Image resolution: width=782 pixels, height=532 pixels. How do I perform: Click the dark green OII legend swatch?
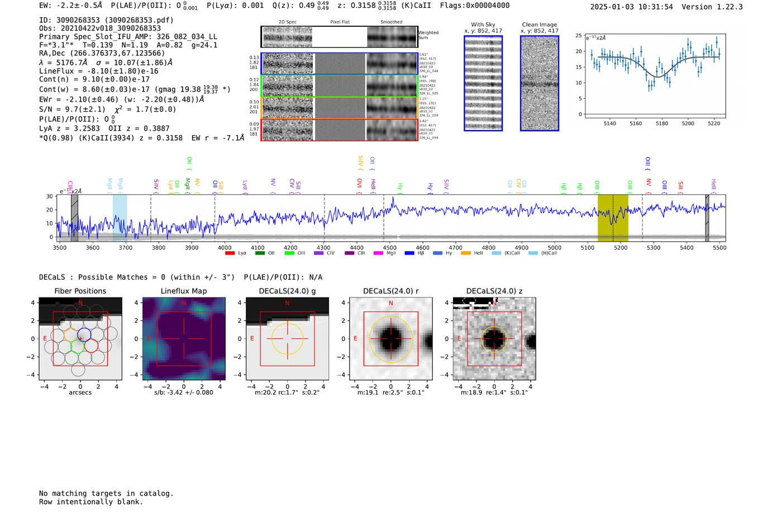[260, 253]
